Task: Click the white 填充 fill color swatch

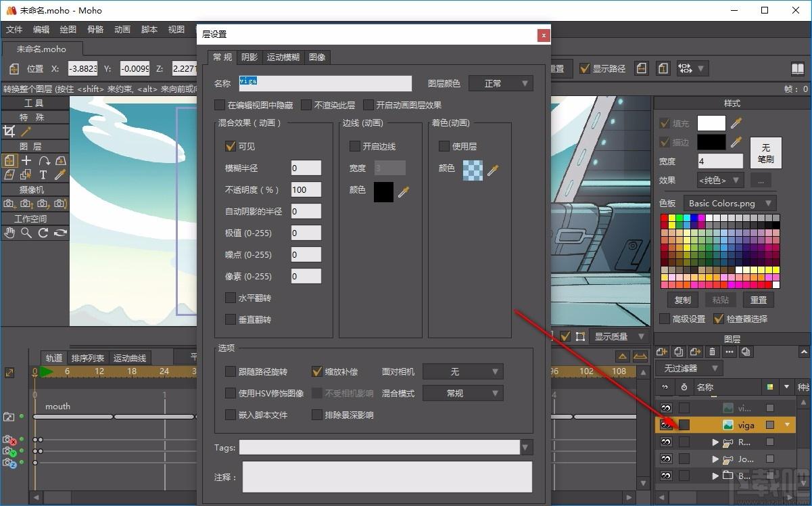Action: [x=711, y=122]
